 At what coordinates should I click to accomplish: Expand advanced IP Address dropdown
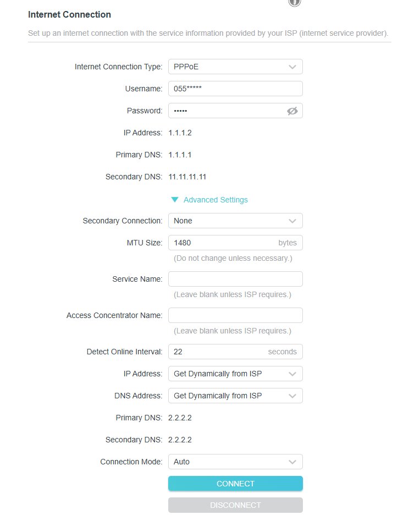click(x=235, y=374)
